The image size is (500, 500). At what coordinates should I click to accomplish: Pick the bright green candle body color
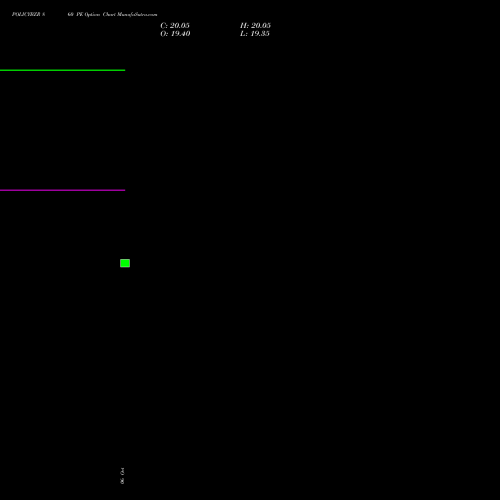[x=125, y=263]
